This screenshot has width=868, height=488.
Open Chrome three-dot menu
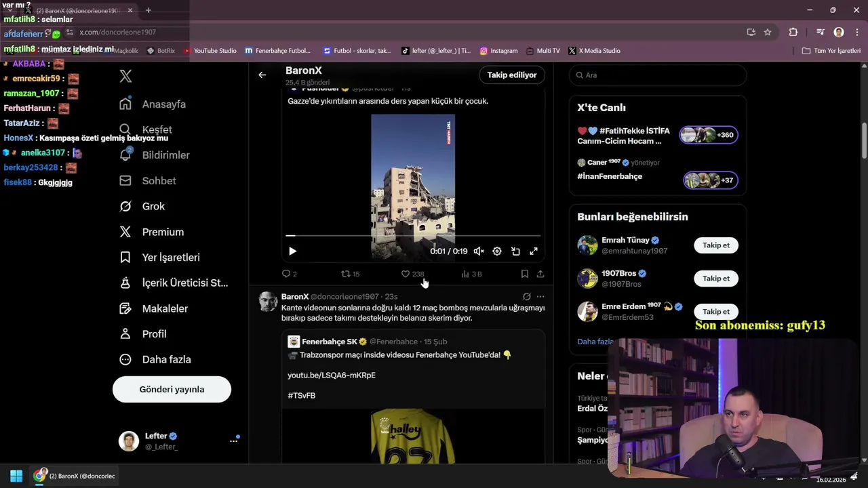[x=856, y=32]
